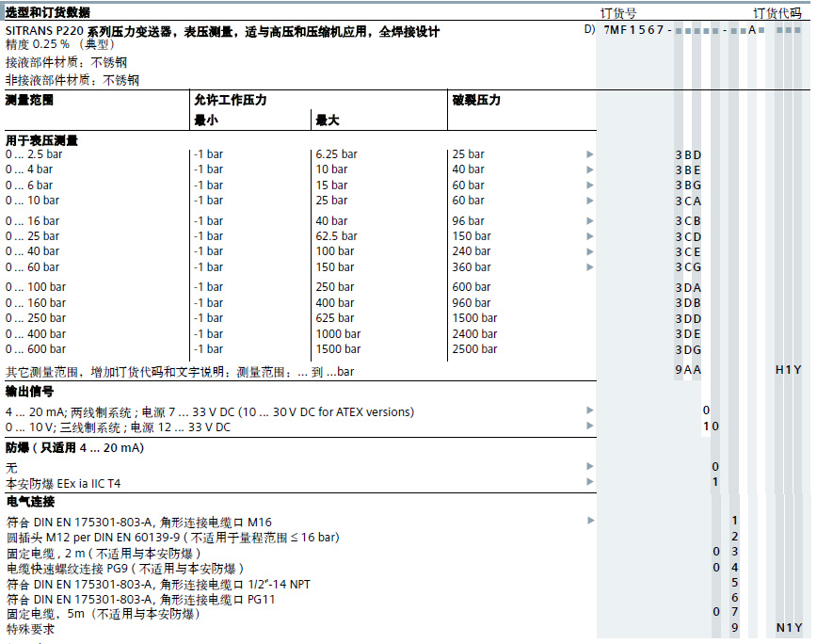Select the 破裂压力 column header
The height and width of the screenshot is (644, 817).
pos(476,100)
